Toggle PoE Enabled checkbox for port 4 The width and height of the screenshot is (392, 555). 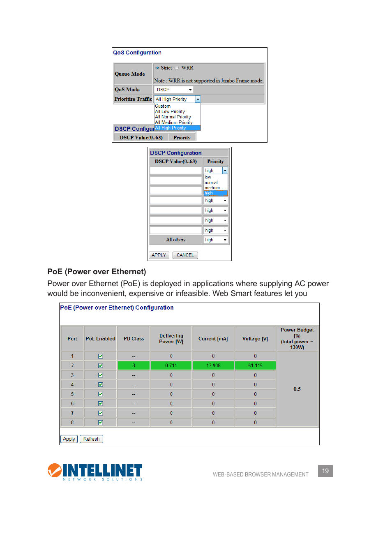pyautogui.click(x=100, y=385)
